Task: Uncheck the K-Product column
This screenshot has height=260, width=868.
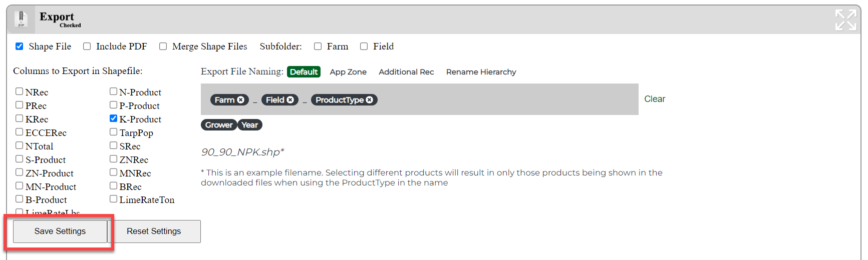Action: tap(114, 118)
